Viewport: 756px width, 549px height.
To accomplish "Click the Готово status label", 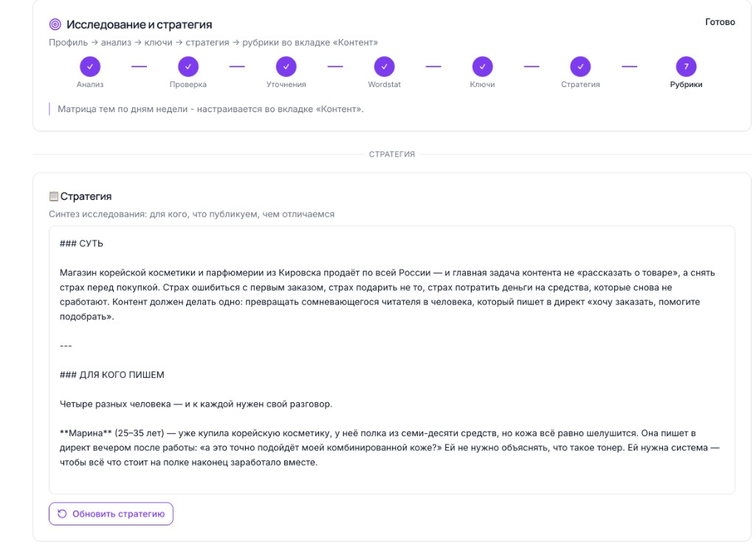I will coord(720,21).
